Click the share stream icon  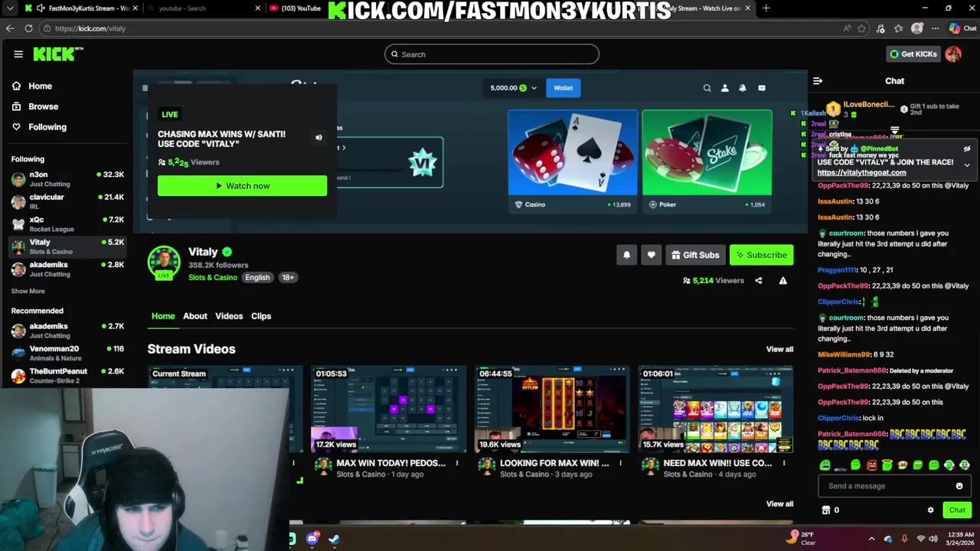[x=759, y=281]
